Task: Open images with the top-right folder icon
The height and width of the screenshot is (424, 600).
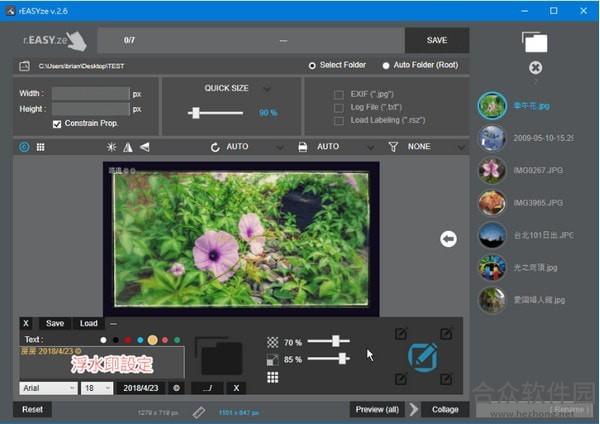Action: click(535, 42)
